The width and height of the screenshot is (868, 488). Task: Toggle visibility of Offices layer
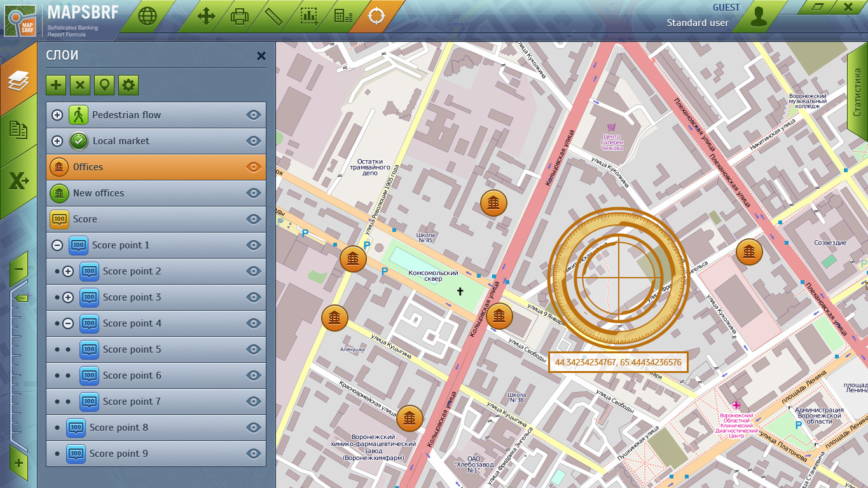click(x=254, y=167)
